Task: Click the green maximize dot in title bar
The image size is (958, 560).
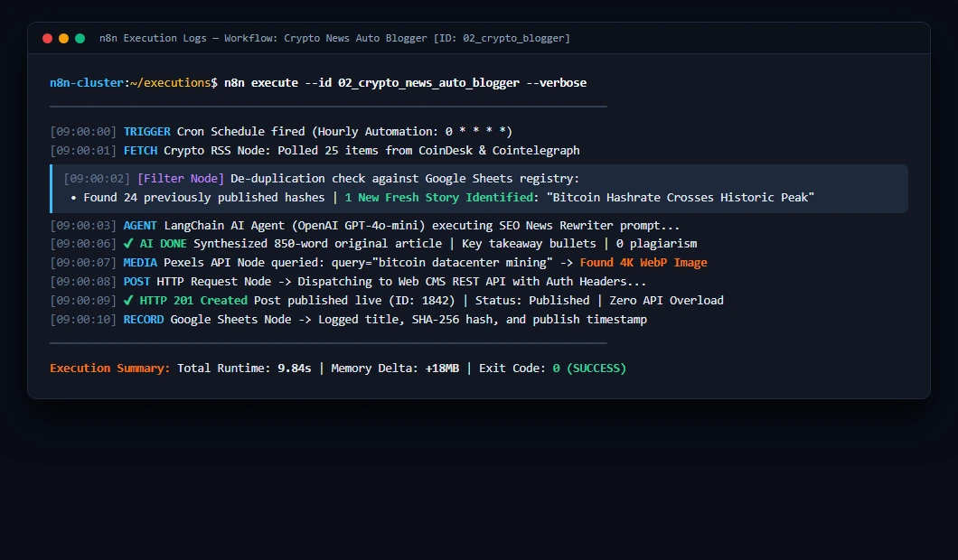Action: (x=80, y=39)
